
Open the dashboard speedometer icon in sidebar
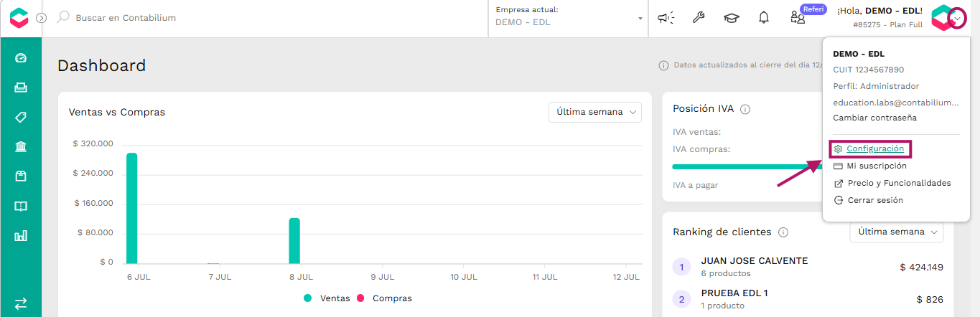click(x=21, y=58)
